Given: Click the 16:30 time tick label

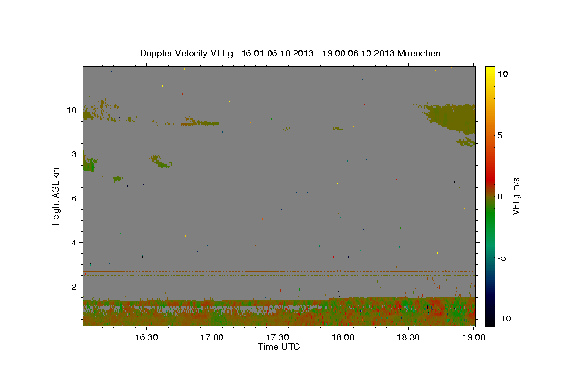Looking at the screenshot, I should tap(146, 337).
